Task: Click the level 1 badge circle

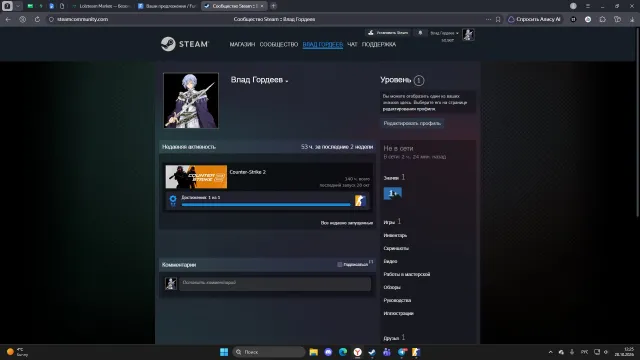Action: point(419,80)
